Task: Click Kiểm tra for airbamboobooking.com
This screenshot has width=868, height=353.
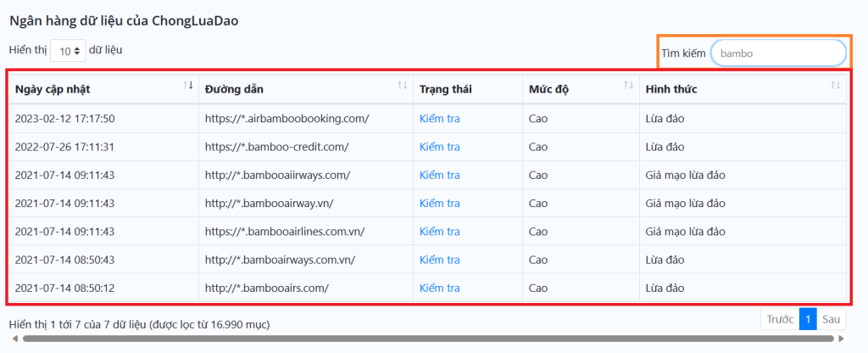Action: (x=440, y=119)
